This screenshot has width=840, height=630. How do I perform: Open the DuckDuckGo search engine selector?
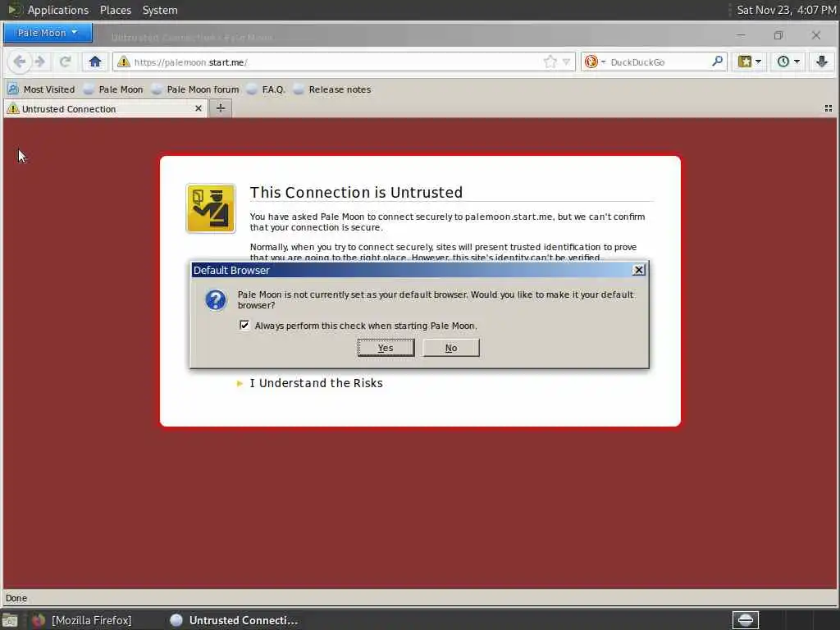click(595, 62)
